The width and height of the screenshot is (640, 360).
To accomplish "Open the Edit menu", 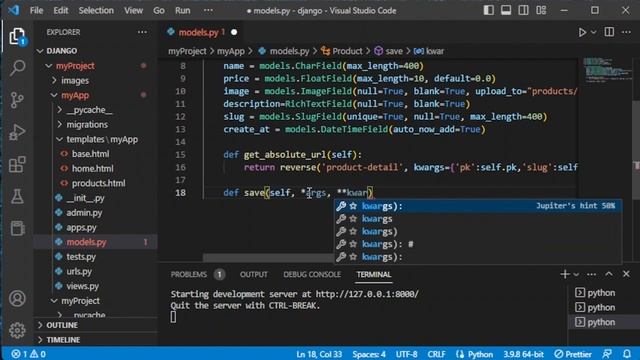I will tap(61, 10).
